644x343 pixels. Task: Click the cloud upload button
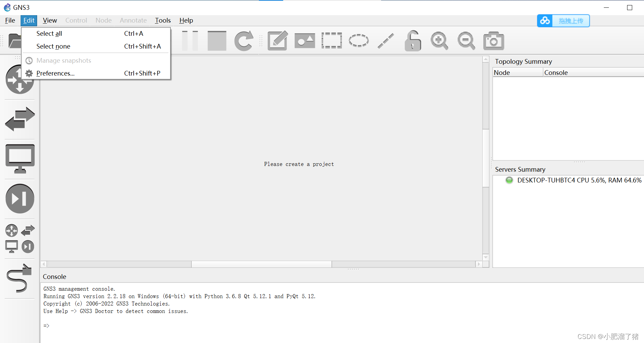[x=563, y=21]
